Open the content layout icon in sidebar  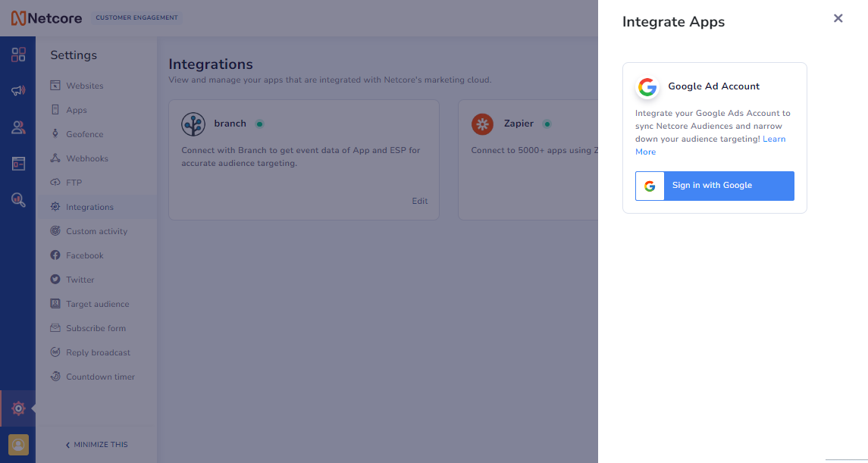(x=18, y=164)
